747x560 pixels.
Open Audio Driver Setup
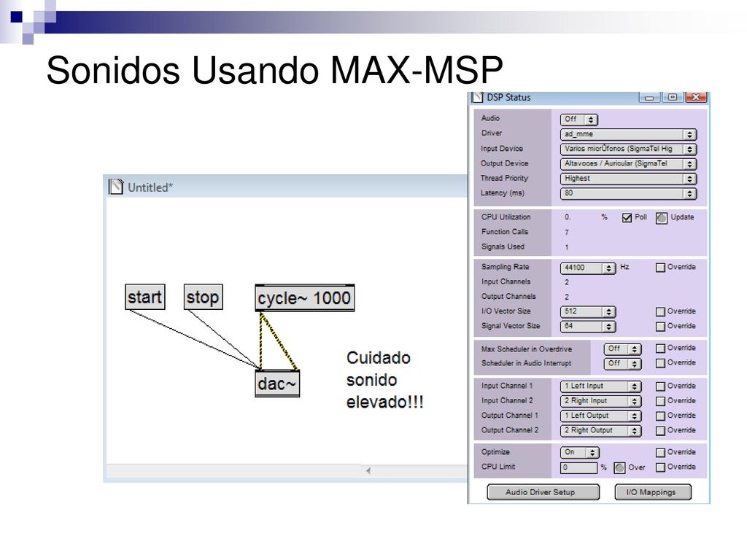(543, 492)
